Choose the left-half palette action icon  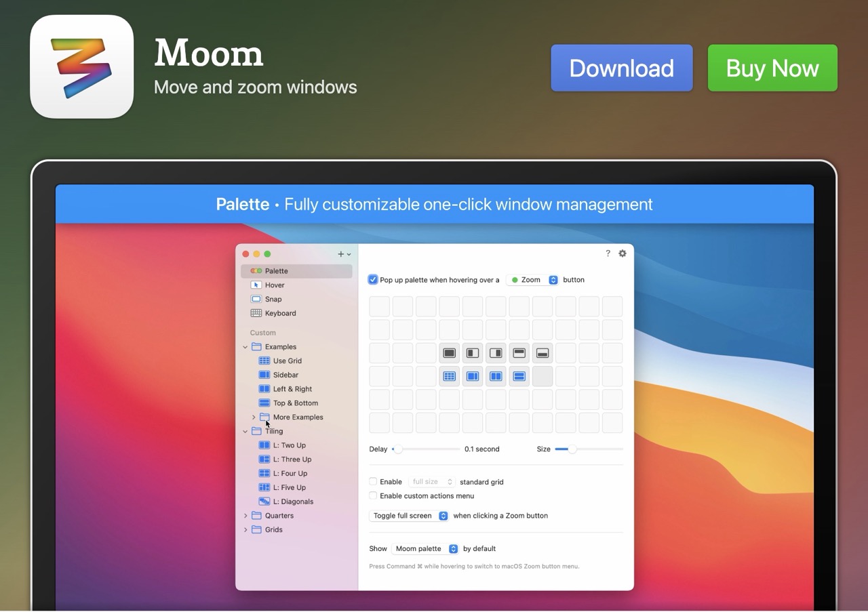473,353
